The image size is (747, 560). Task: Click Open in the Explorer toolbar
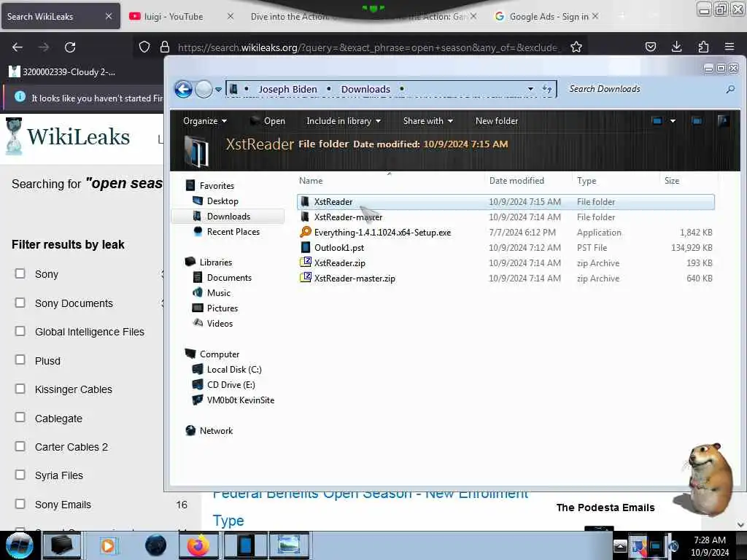(268, 121)
